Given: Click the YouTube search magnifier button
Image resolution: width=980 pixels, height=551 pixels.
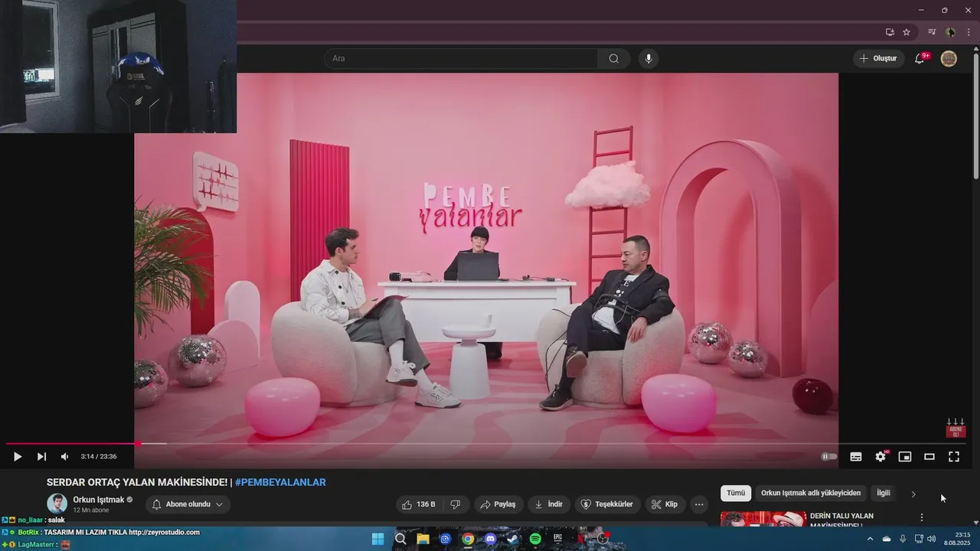Looking at the screenshot, I should [x=614, y=59].
